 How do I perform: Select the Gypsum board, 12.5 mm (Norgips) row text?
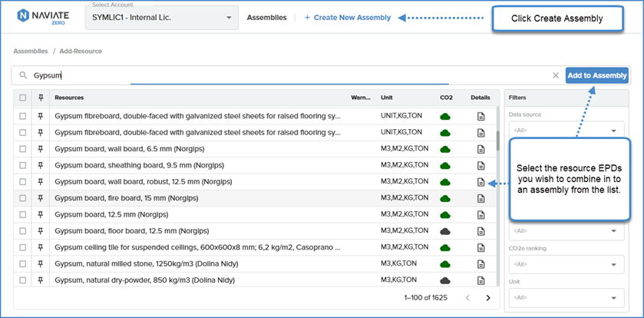pyautogui.click(x=111, y=214)
